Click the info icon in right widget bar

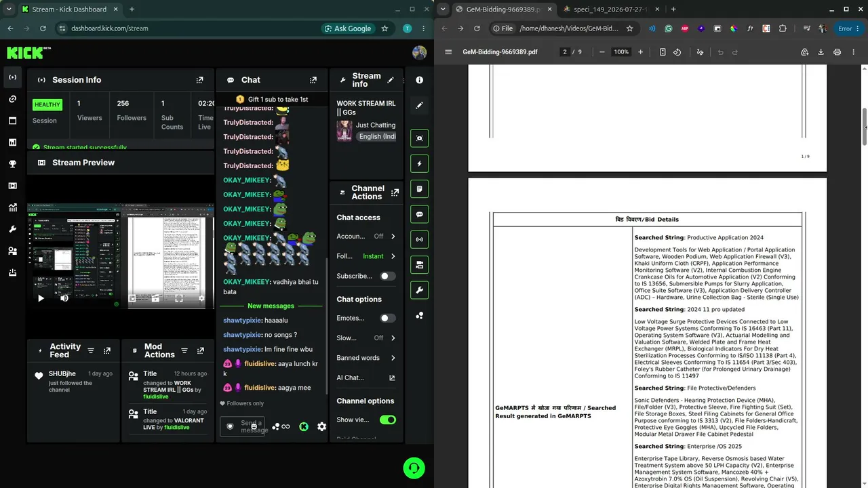419,80
